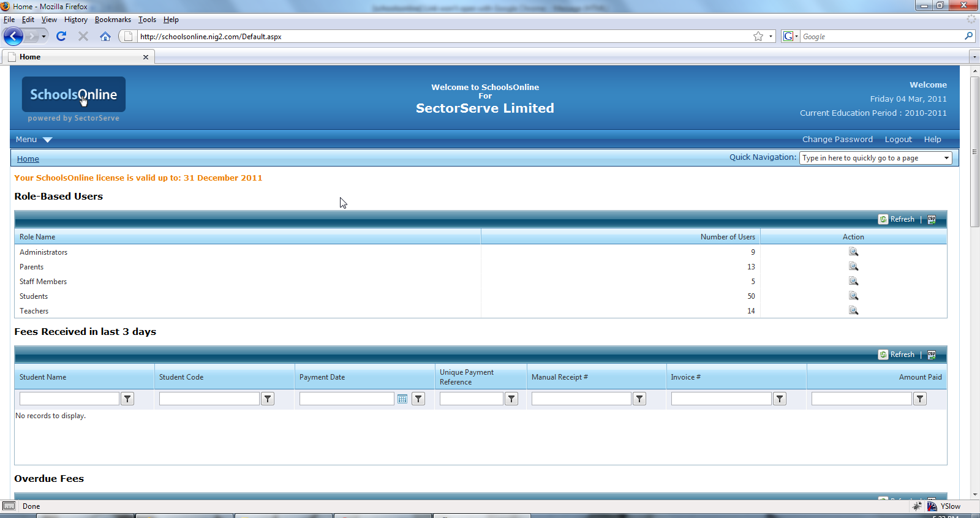Screen dimensions: 980x518
Task: Open filter menu for Invoice # column
Action: coord(780,399)
